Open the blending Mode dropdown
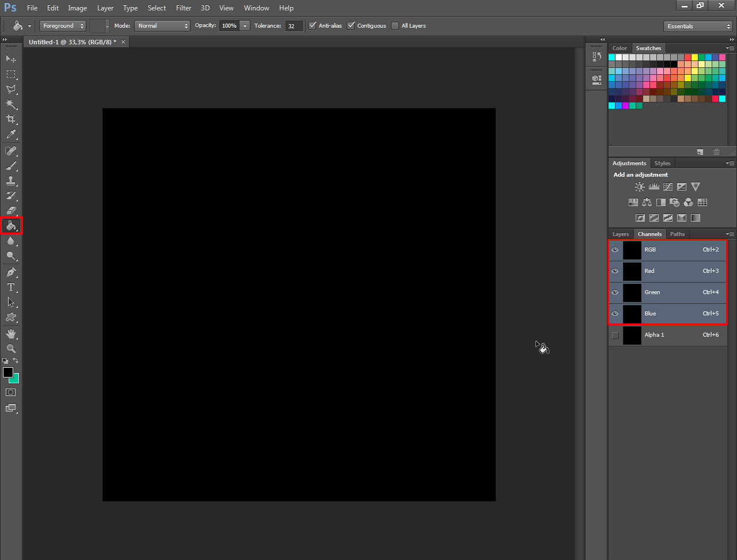The image size is (737, 560). click(162, 26)
